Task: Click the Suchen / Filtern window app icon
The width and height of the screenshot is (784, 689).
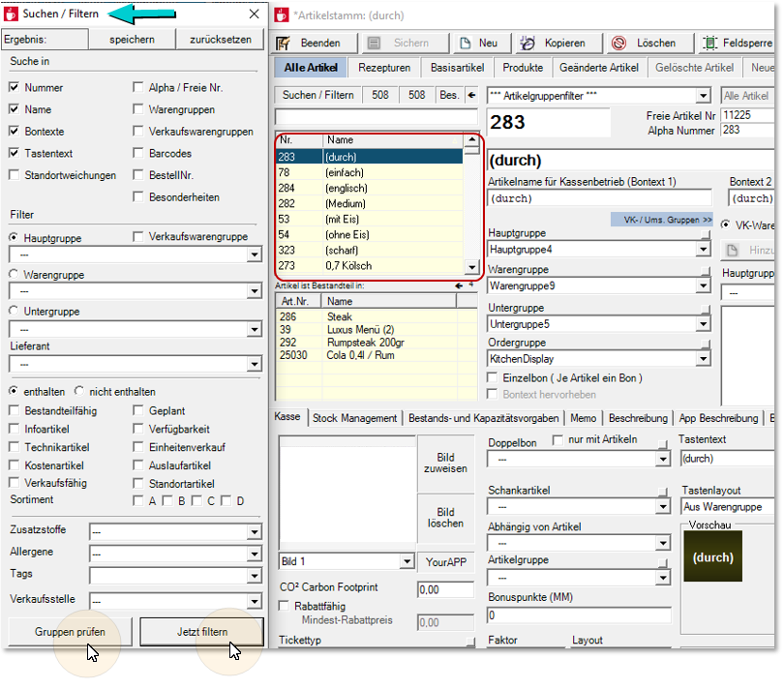Action: pos(11,14)
